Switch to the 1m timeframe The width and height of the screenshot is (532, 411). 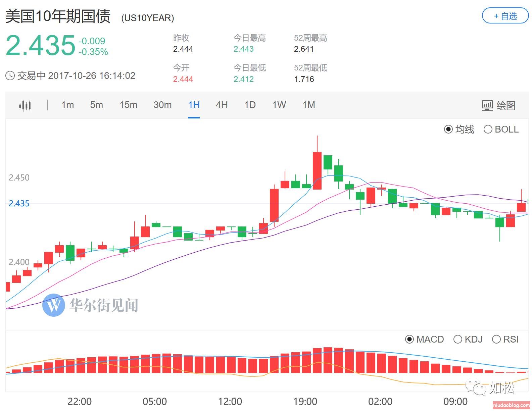pos(67,105)
